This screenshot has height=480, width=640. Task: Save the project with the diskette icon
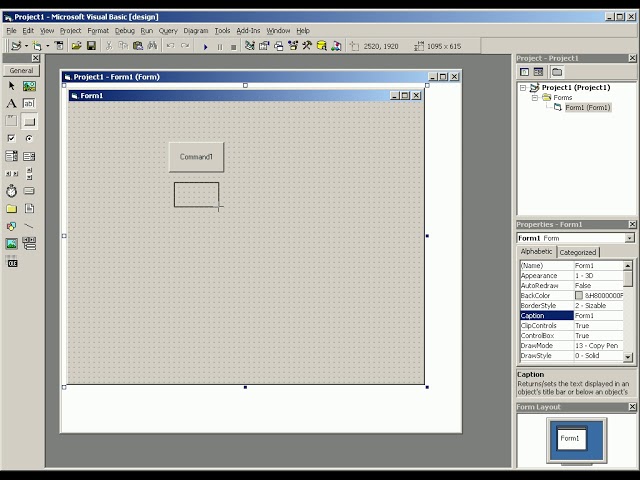click(x=91, y=46)
